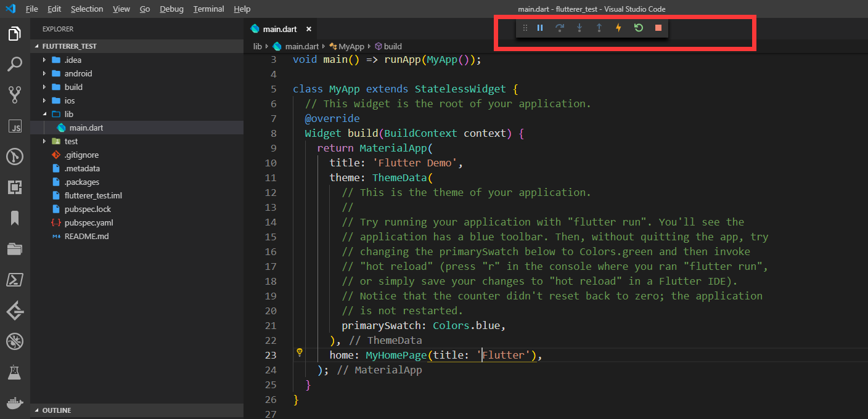Show code actions lightbulb on line 23
The height and width of the screenshot is (419, 868).
[x=300, y=352]
